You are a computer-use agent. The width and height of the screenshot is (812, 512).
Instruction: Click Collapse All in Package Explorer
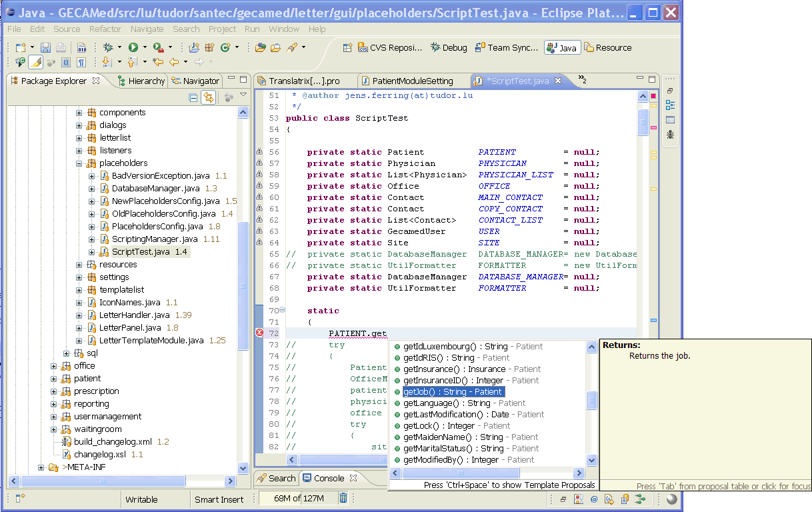click(x=193, y=97)
